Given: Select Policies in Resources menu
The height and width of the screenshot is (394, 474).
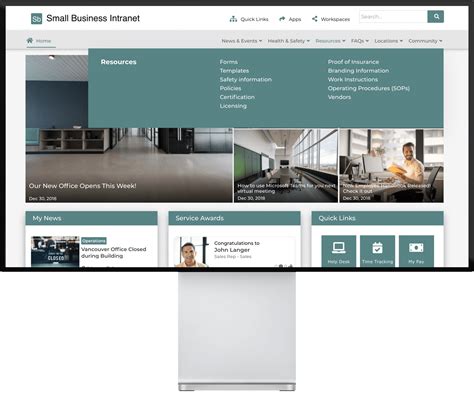Looking at the screenshot, I should pos(230,88).
